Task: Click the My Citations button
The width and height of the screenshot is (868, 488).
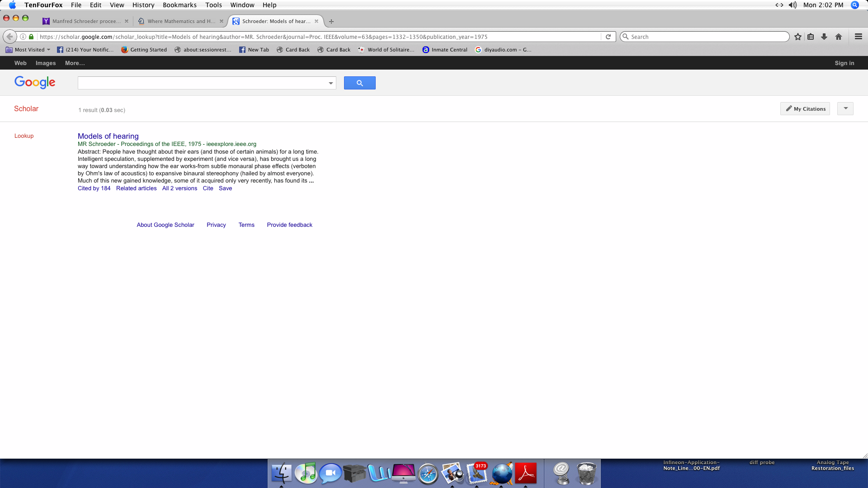Action: (x=805, y=108)
